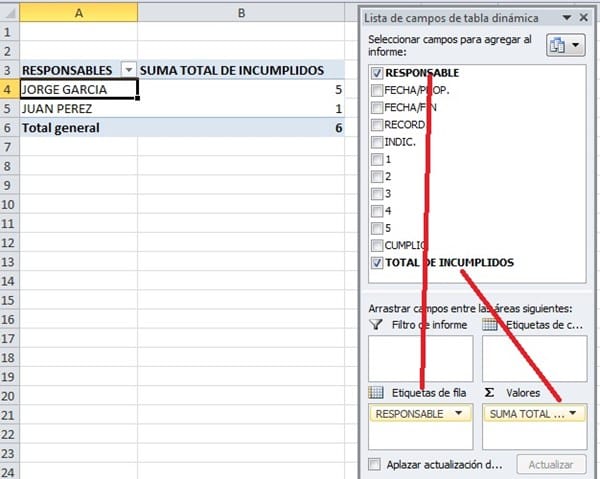Tick the checkbox for field 2
The image size is (600, 479).
[377, 176]
